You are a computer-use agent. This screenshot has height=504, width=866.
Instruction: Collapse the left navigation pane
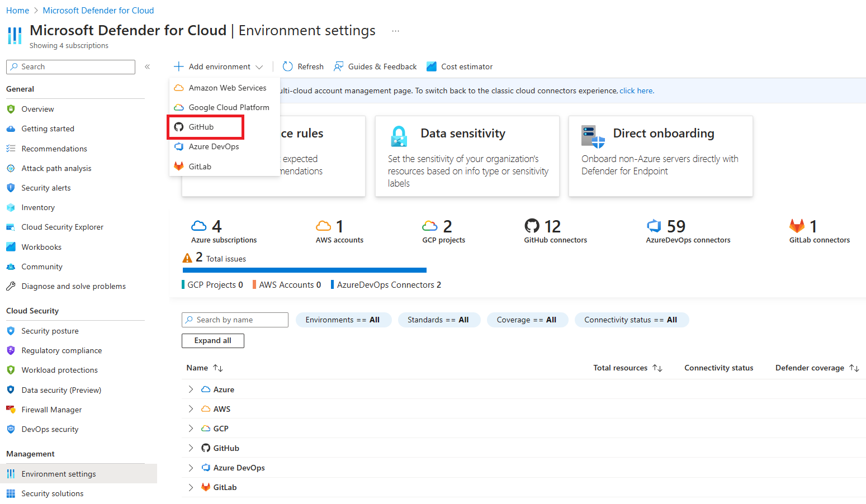(148, 66)
